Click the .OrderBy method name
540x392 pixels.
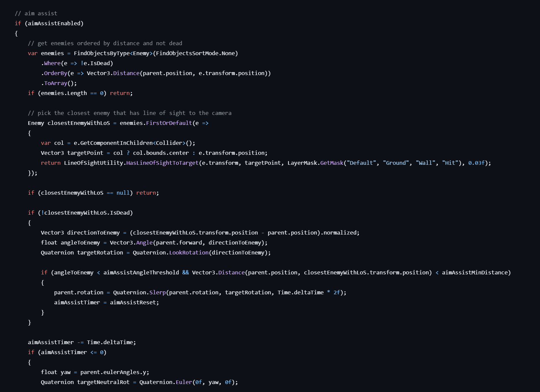(55, 73)
